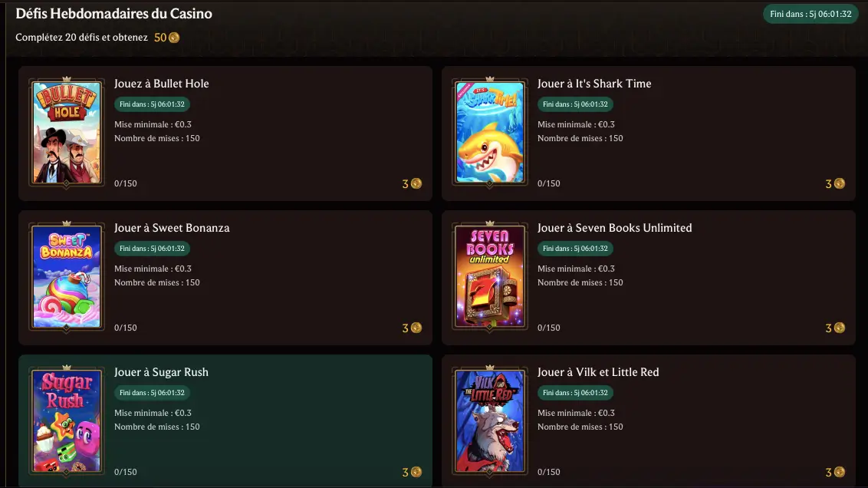The width and height of the screenshot is (868, 488).
Task: Click the 0/150 progress on Seven Books card
Action: pyautogui.click(x=548, y=328)
